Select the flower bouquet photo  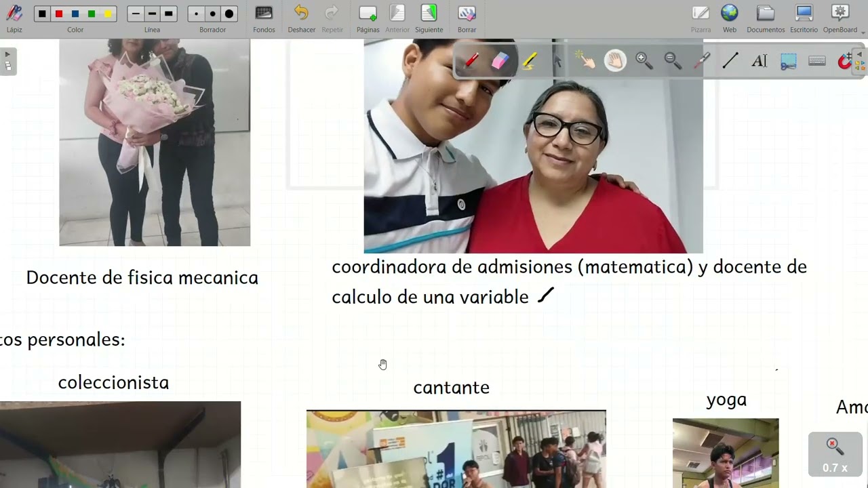pos(155,142)
